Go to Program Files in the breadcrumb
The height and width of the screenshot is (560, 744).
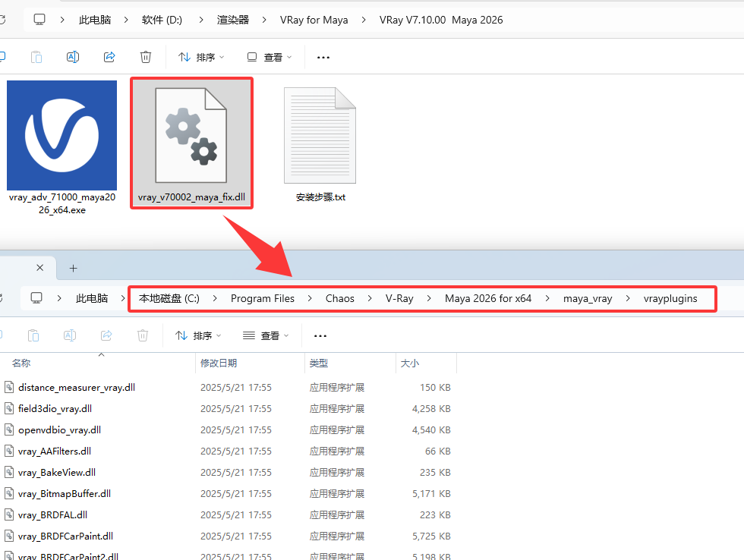point(263,298)
